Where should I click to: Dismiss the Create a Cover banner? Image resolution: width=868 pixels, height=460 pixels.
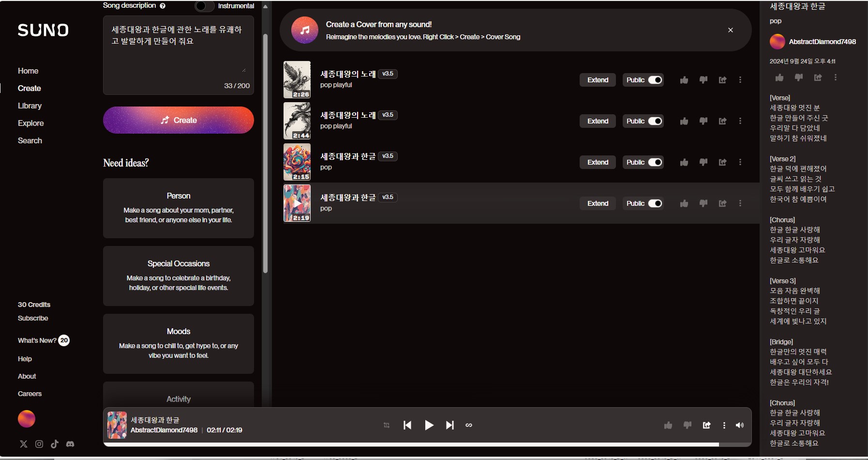[x=731, y=30]
